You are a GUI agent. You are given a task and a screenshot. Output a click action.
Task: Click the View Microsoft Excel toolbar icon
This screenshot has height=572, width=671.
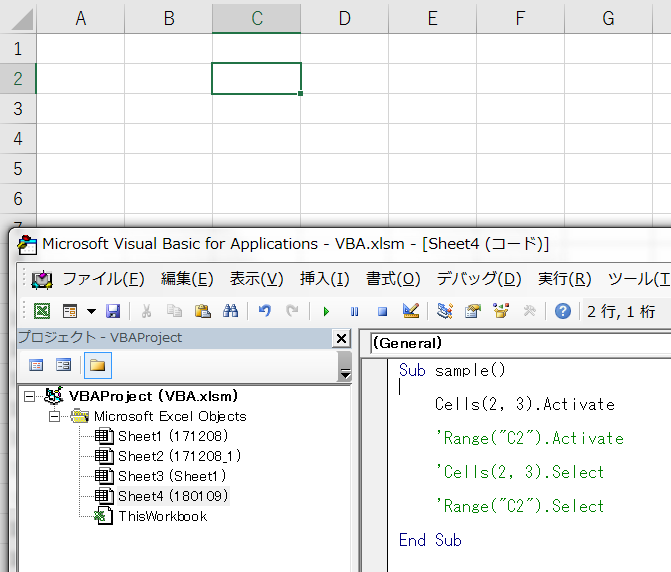point(42,311)
